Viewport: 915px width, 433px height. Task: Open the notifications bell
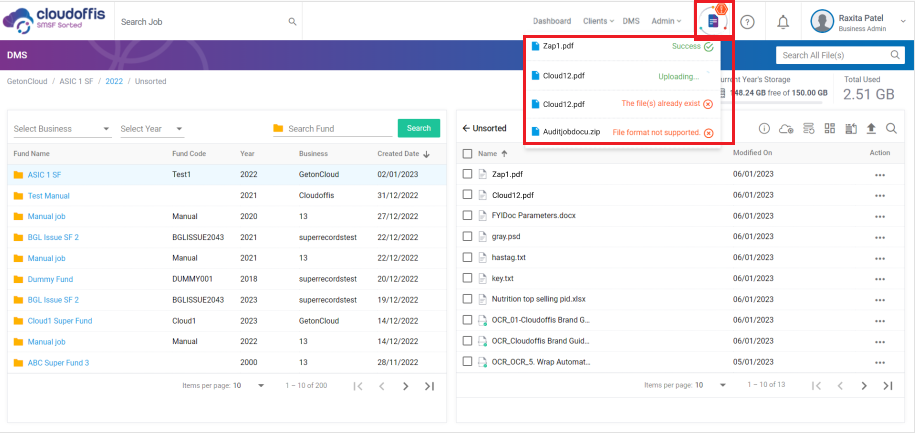(x=783, y=22)
